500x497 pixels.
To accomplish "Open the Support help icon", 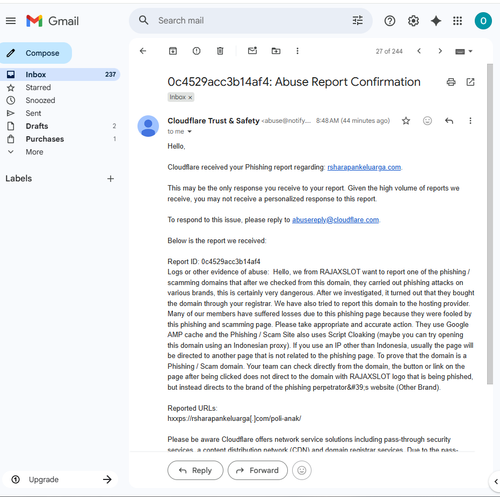I will click(x=390, y=21).
